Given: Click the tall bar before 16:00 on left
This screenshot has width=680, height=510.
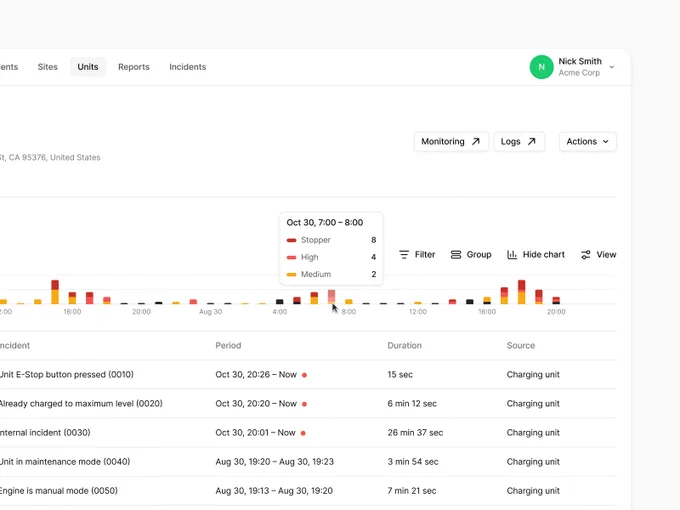Looking at the screenshot, I should pos(55,292).
